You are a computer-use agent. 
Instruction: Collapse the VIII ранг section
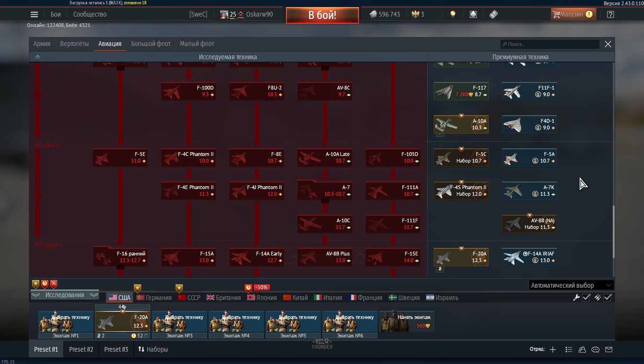click(49, 245)
